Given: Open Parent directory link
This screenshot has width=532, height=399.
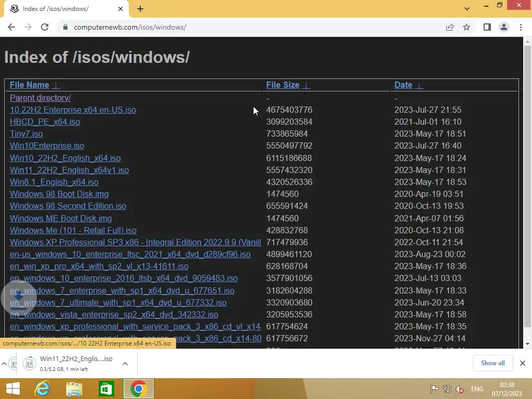Looking at the screenshot, I should click(x=40, y=98).
